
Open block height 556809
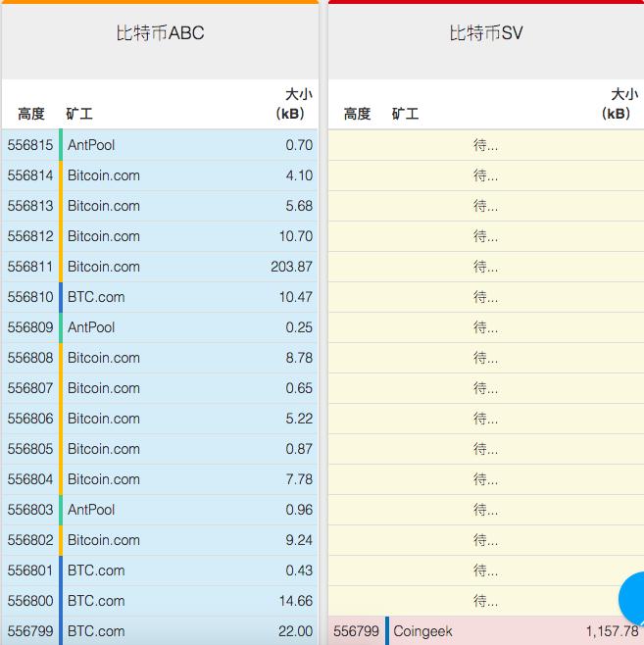(x=30, y=327)
